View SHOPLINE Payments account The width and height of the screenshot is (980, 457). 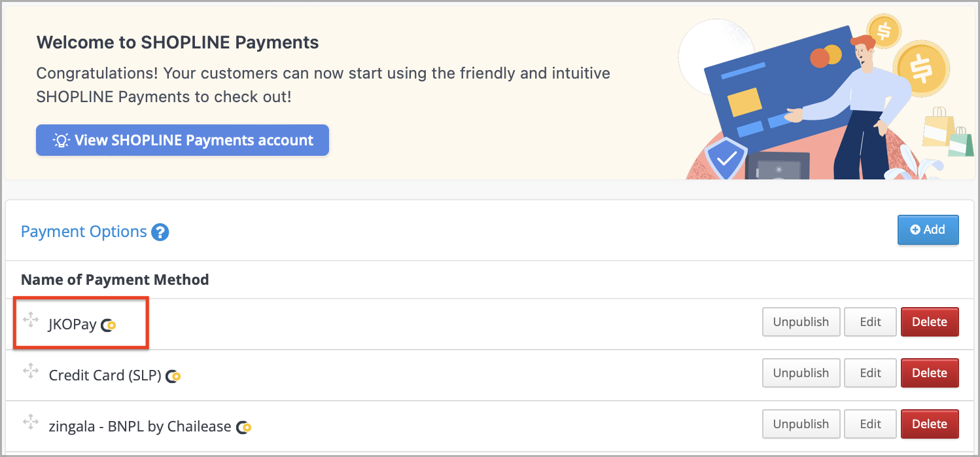click(x=183, y=140)
